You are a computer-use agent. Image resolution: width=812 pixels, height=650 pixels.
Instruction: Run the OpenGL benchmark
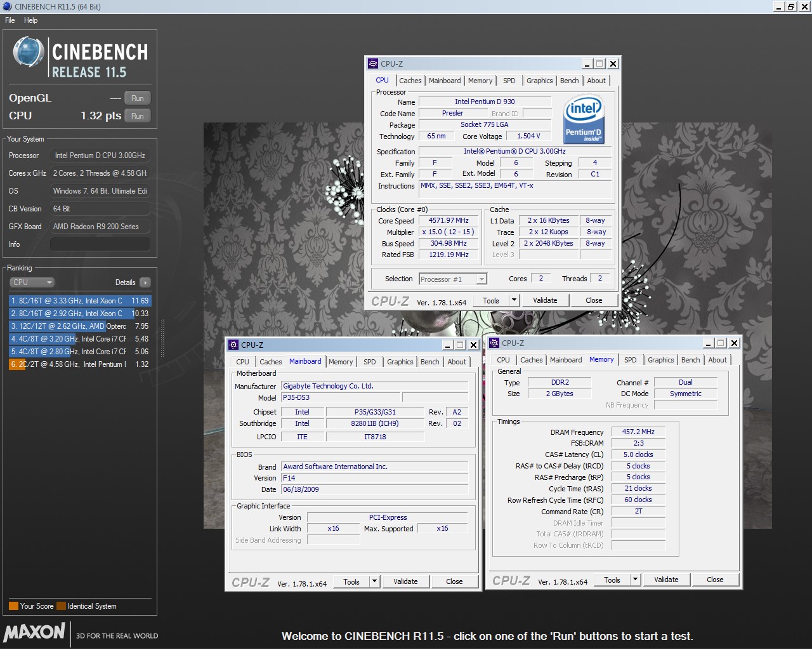138,98
